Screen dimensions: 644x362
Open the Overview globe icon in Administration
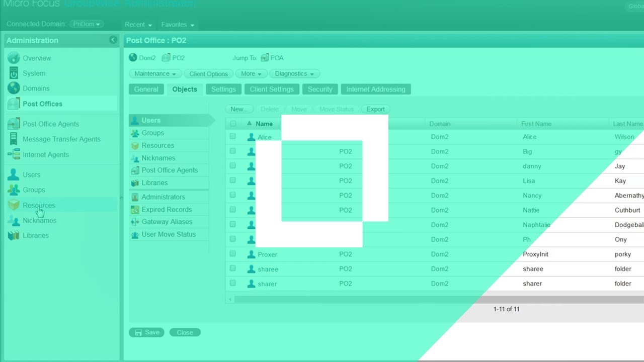tap(14, 58)
